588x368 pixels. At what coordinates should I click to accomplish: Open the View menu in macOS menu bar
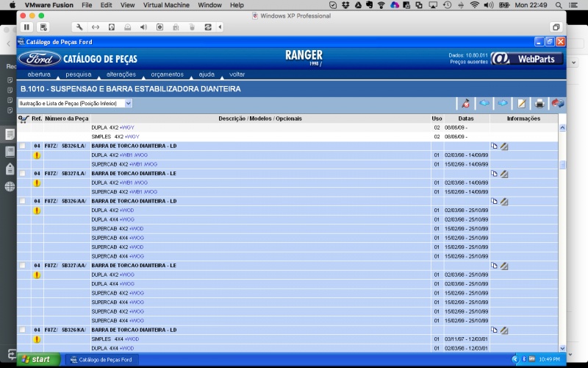click(127, 5)
